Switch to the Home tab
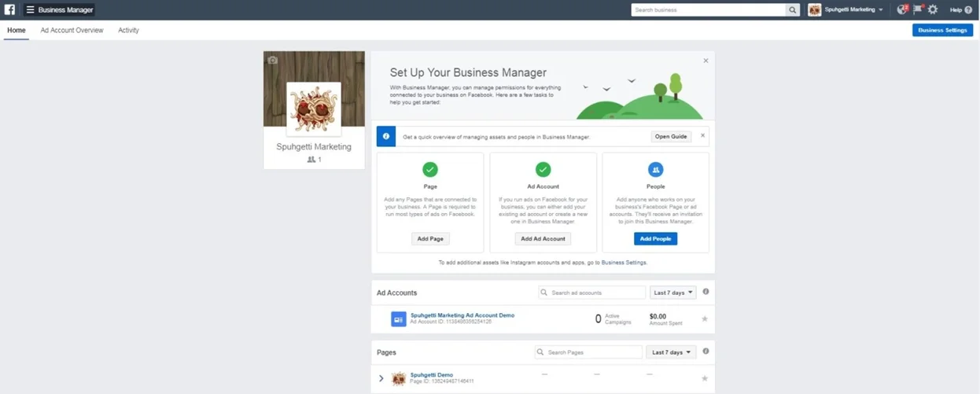 [17, 30]
